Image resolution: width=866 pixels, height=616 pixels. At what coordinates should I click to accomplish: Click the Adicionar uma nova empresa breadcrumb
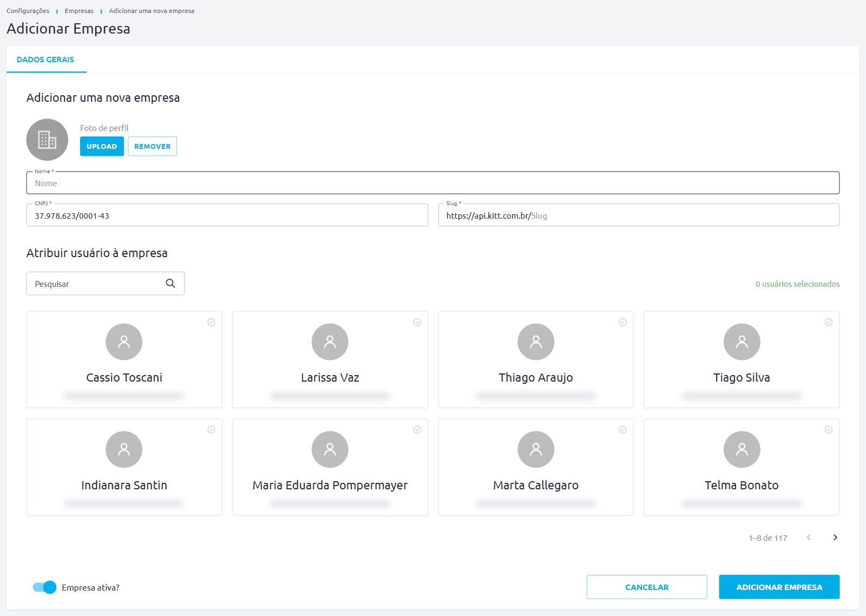[152, 11]
